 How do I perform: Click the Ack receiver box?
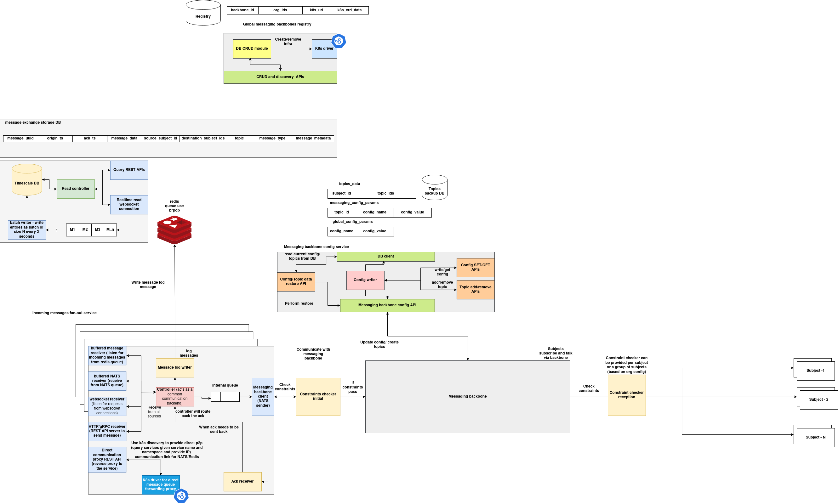pyautogui.click(x=242, y=482)
